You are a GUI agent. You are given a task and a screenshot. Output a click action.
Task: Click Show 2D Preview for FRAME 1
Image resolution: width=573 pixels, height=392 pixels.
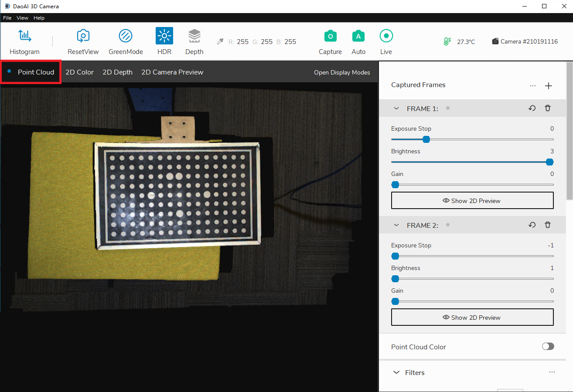(x=472, y=201)
